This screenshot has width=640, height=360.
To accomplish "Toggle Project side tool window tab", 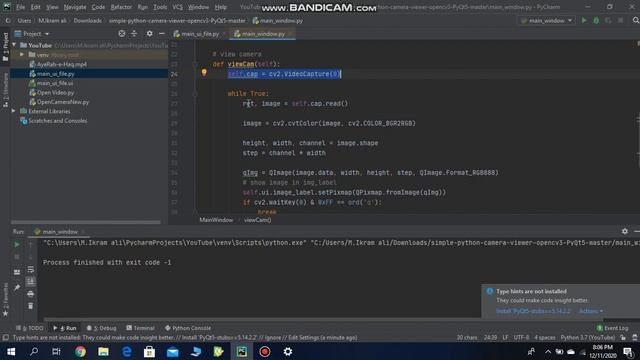I will pos(5,46).
